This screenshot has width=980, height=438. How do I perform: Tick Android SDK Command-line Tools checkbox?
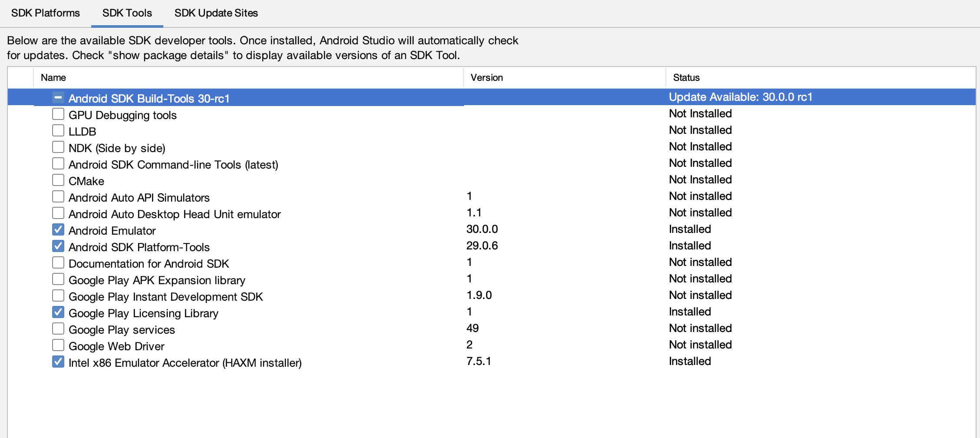(x=58, y=163)
